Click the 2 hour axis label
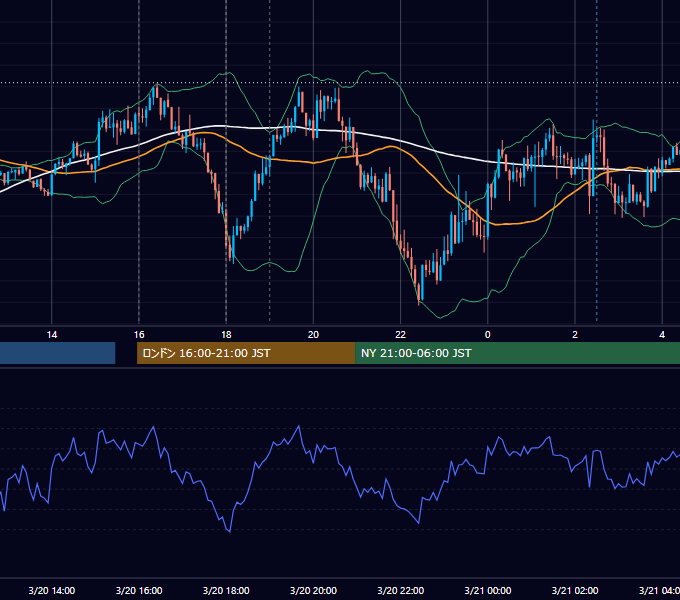The image size is (680, 600). [x=575, y=335]
